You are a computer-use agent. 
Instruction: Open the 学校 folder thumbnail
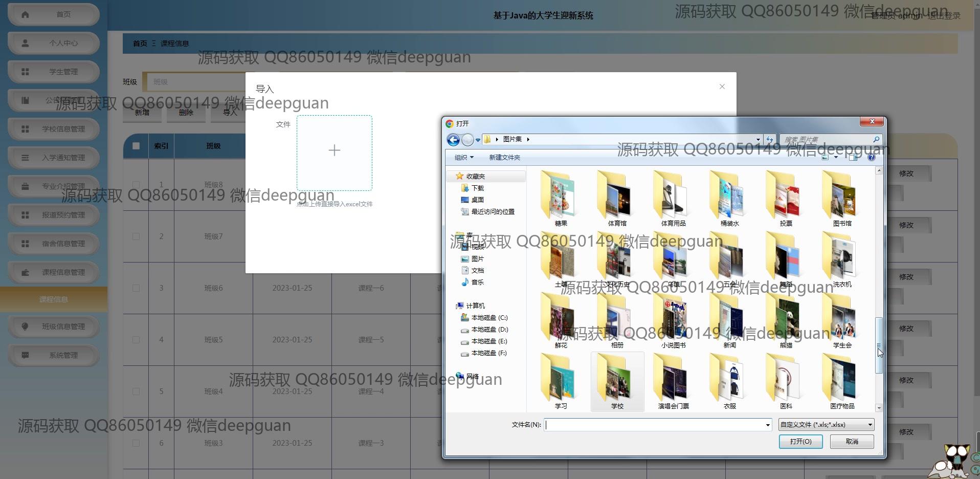tap(617, 381)
